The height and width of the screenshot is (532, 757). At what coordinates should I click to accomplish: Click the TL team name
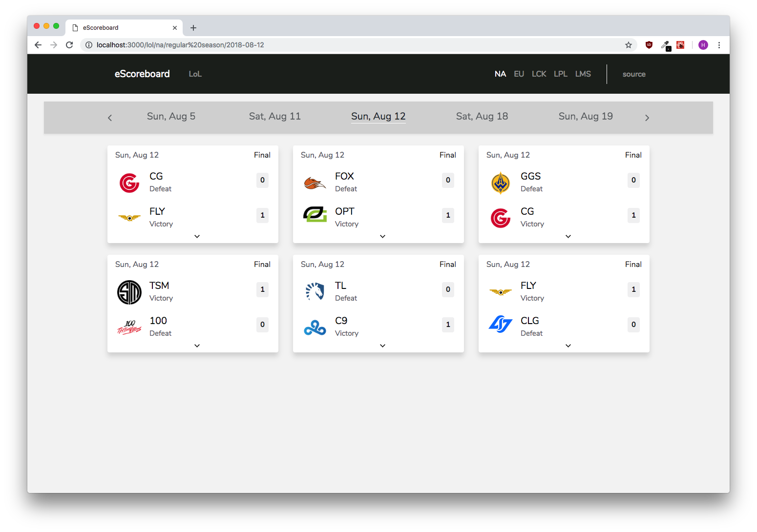click(340, 286)
